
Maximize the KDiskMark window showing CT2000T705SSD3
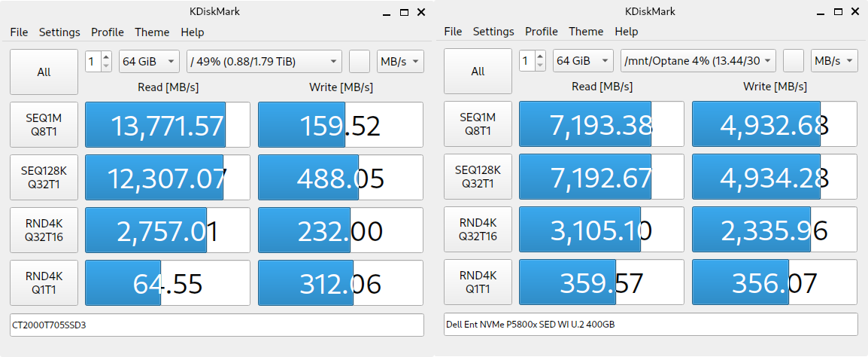click(x=404, y=12)
